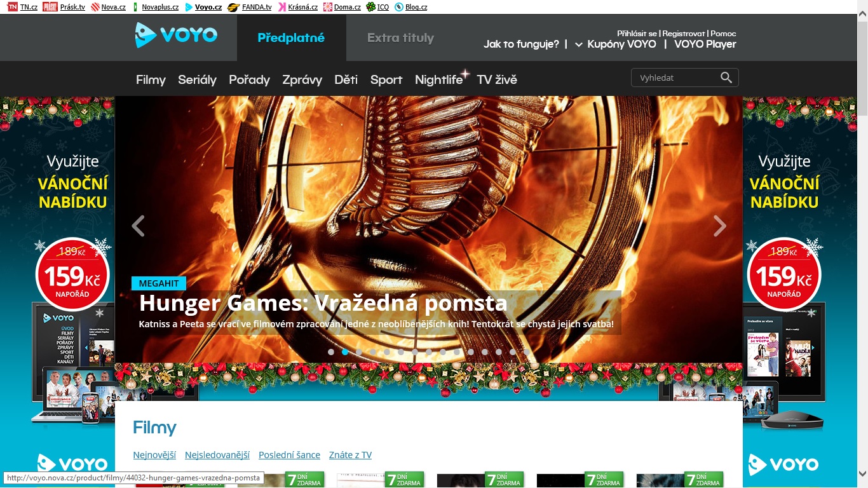Expand the Kupóny VOYO dropdown
Image resolution: width=868 pixels, height=488 pixels.
[615, 44]
